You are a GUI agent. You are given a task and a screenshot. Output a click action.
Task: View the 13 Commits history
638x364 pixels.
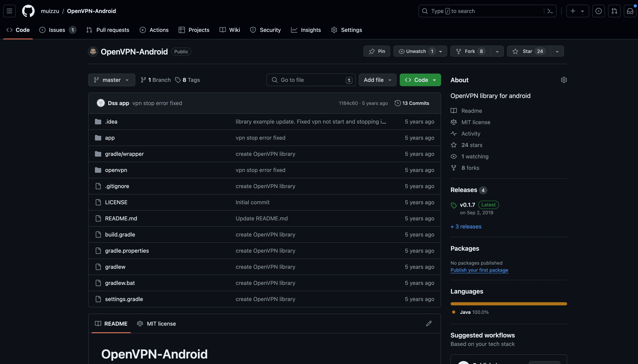(412, 103)
